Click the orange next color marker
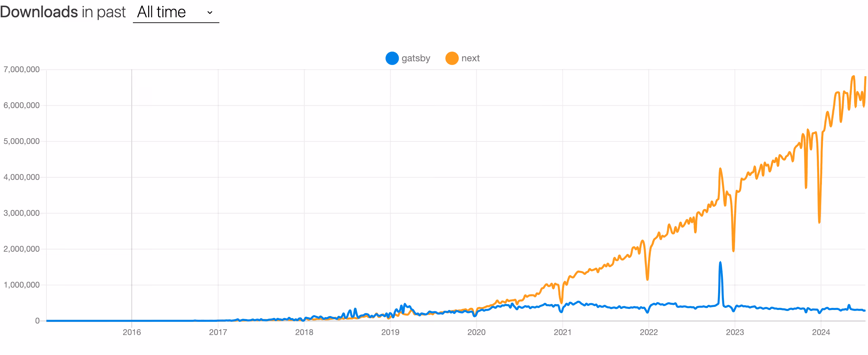 [x=452, y=58]
